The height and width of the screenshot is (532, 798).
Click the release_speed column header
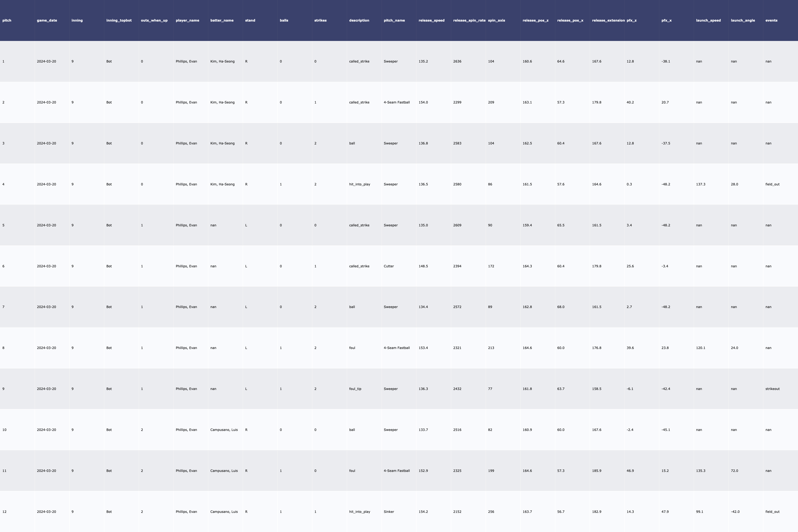tap(431, 20)
